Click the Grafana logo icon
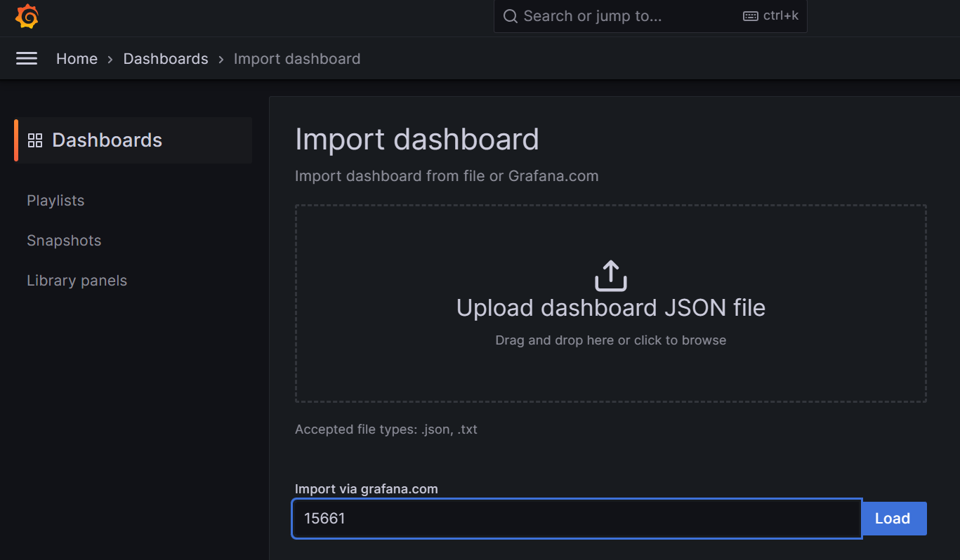The image size is (960, 560). click(x=27, y=16)
